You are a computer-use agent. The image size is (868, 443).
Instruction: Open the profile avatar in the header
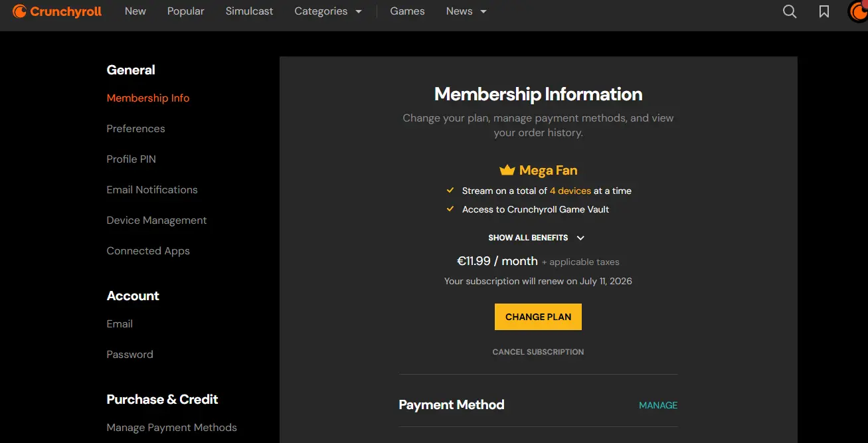pos(858,11)
